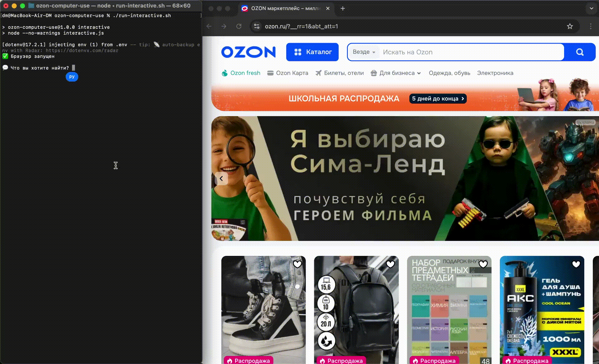This screenshot has width=599, height=364.
Task: Favorite the AKC shower gel card
Action: pyautogui.click(x=576, y=264)
